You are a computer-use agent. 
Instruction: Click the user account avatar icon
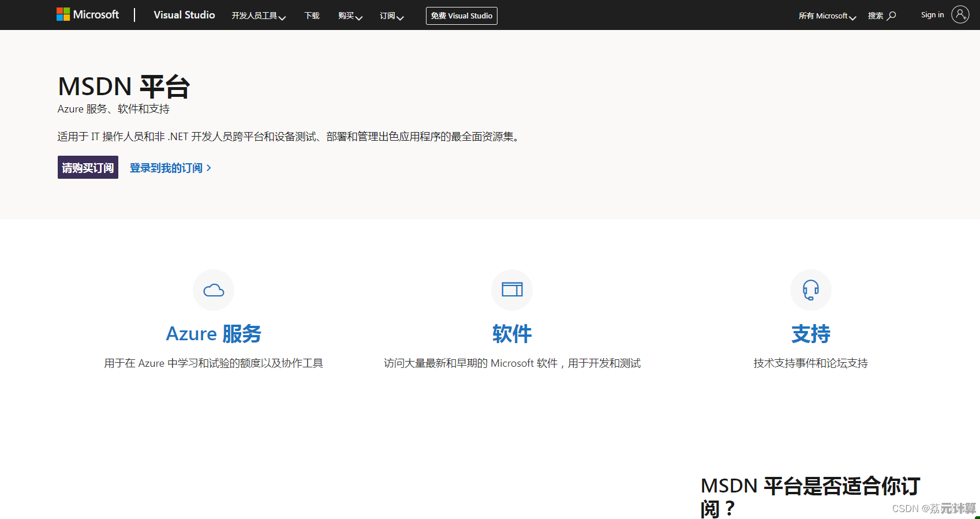(x=960, y=15)
